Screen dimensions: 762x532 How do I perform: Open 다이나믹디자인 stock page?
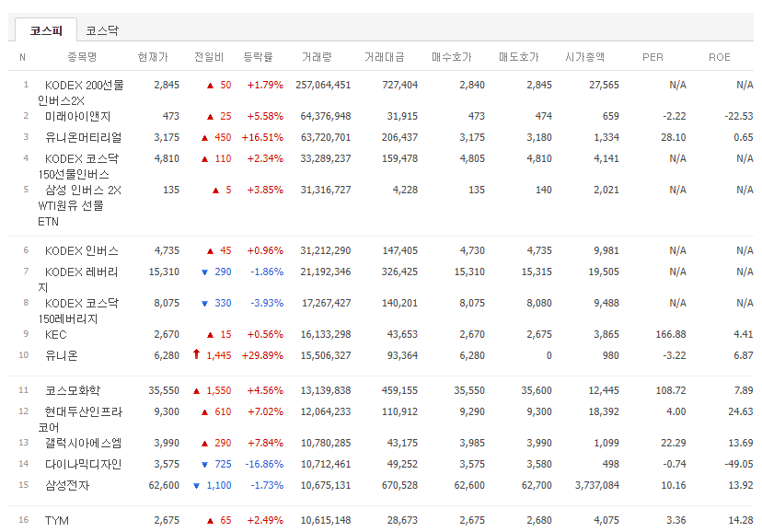pyautogui.click(x=83, y=464)
